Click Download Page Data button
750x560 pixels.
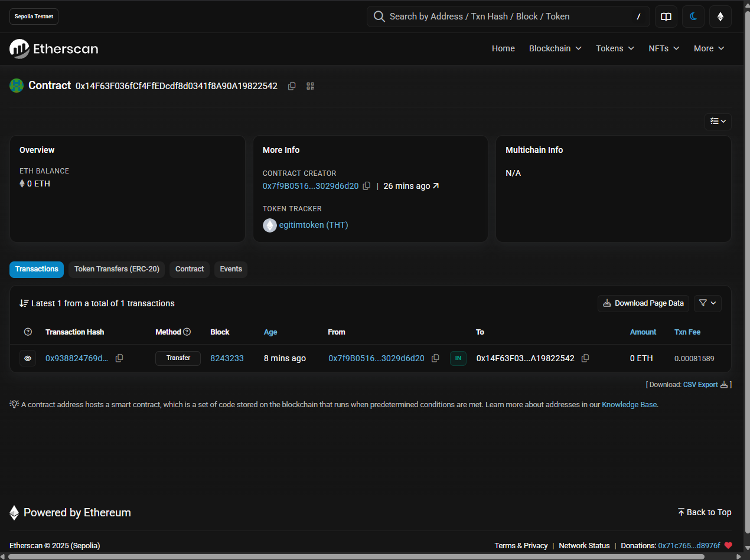coord(643,303)
